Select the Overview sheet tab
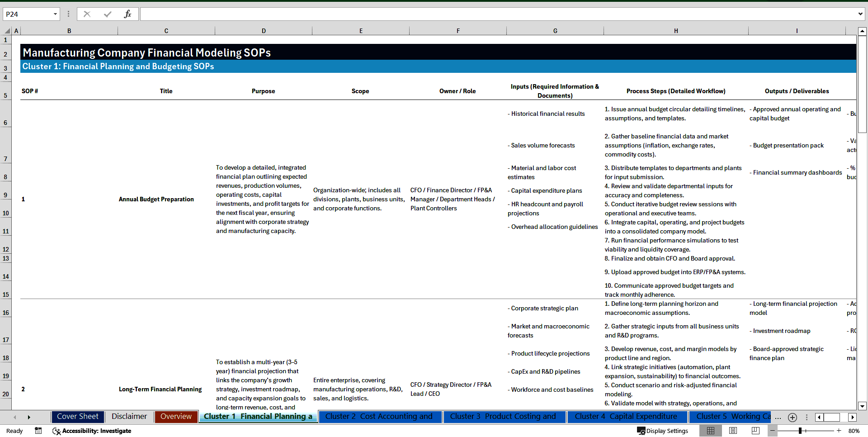The height and width of the screenshot is (437, 868). pos(176,416)
